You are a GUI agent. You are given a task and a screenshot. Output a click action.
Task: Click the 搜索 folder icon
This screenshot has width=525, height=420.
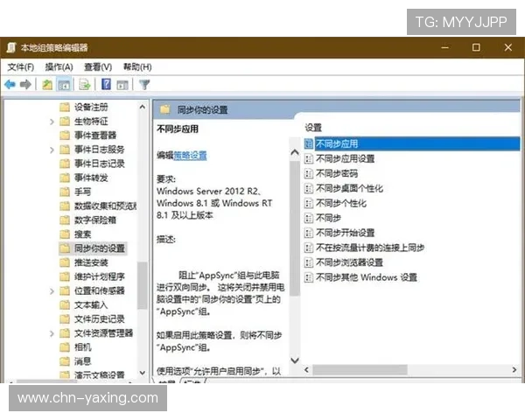point(65,234)
